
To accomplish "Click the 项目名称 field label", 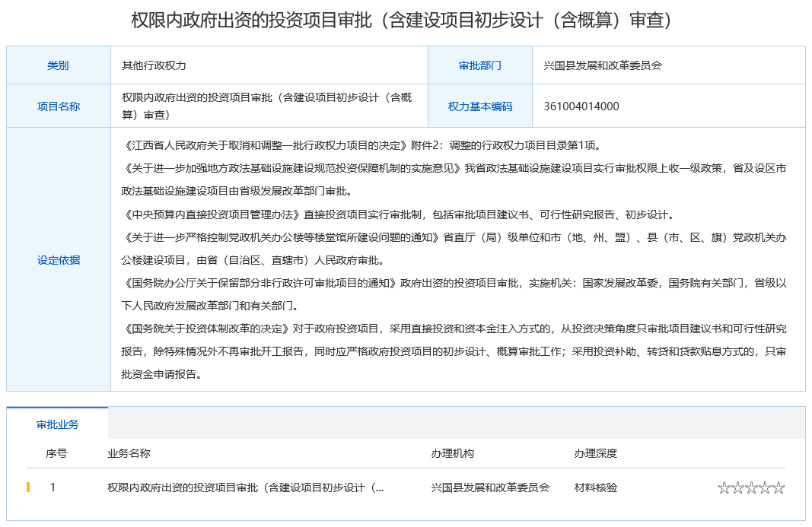I will [x=58, y=106].
